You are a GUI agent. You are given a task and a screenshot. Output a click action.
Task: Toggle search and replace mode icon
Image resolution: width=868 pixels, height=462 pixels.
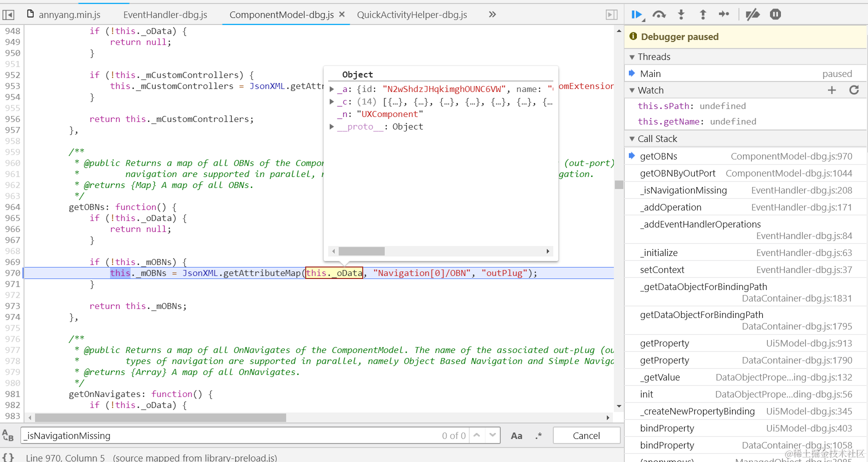[8, 435]
